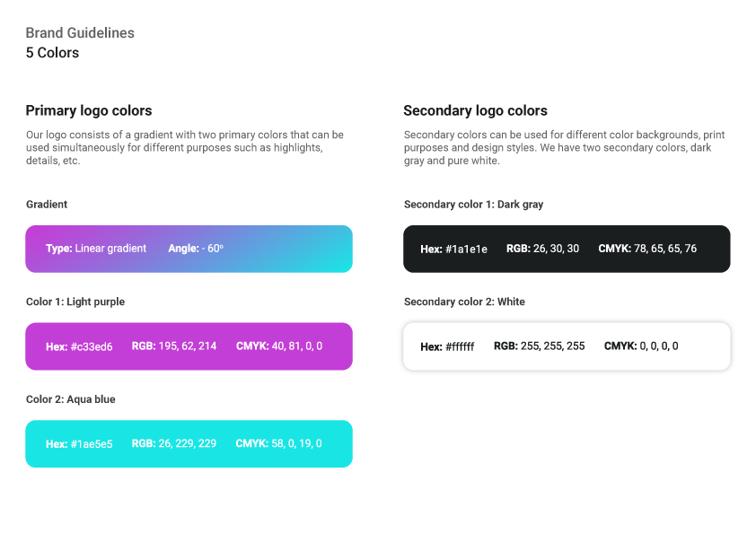Click the "Primary logo colors" heading
The height and width of the screenshot is (534, 756).
click(89, 111)
